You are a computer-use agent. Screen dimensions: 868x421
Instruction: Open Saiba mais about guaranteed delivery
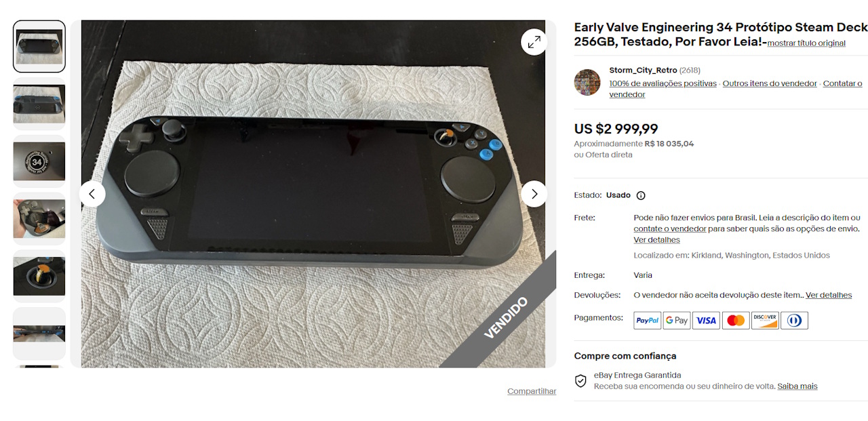[797, 386]
